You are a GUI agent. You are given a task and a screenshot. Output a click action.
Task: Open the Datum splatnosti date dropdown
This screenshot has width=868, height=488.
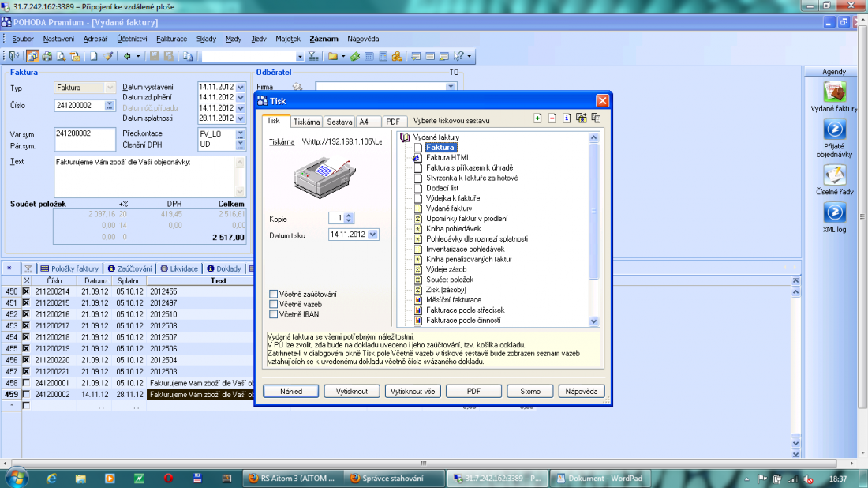click(241, 118)
